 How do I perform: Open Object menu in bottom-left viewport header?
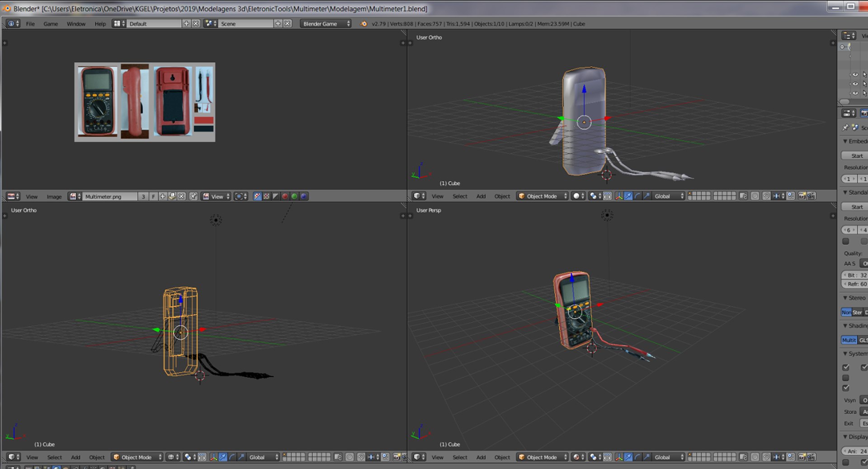[x=97, y=457]
